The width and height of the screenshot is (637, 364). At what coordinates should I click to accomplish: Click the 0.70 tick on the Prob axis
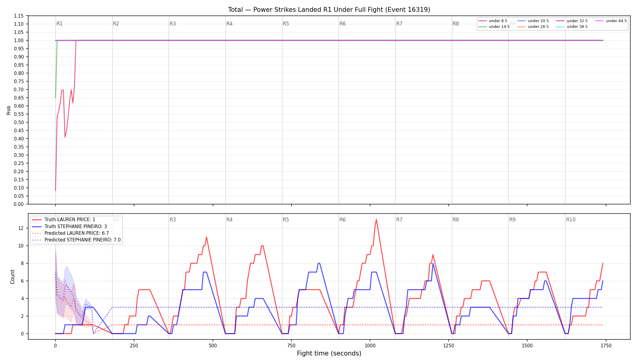coord(19,89)
